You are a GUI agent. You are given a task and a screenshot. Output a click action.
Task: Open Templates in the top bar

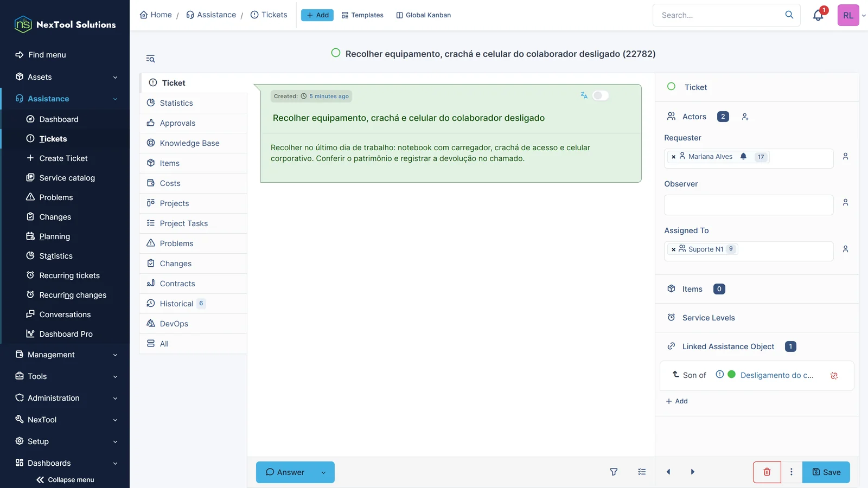[362, 15]
